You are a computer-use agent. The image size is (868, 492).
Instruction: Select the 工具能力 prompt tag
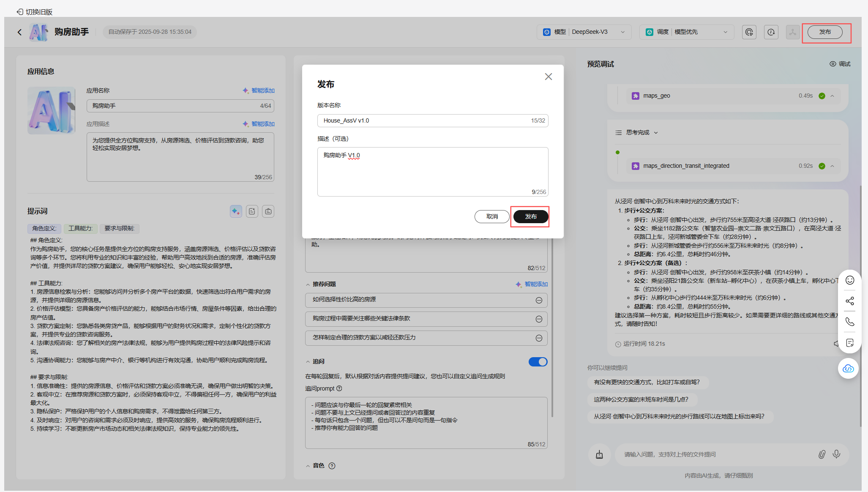(x=80, y=228)
